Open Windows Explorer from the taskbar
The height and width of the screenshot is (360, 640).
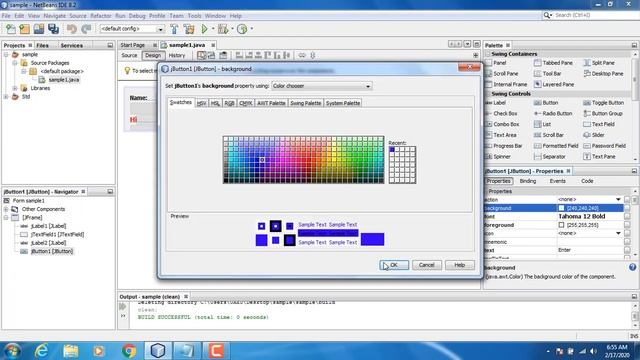click(71, 351)
